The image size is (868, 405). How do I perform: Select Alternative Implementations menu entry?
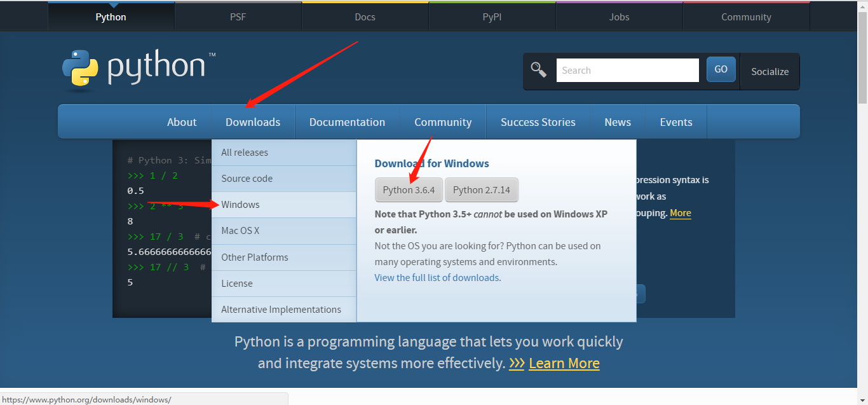click(x=284, y=310)
